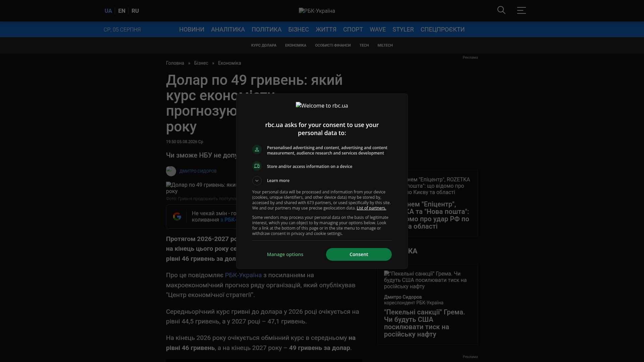
Task: Open the СПОРТ section
Action: pyautogui.click(x=353, y=29)
